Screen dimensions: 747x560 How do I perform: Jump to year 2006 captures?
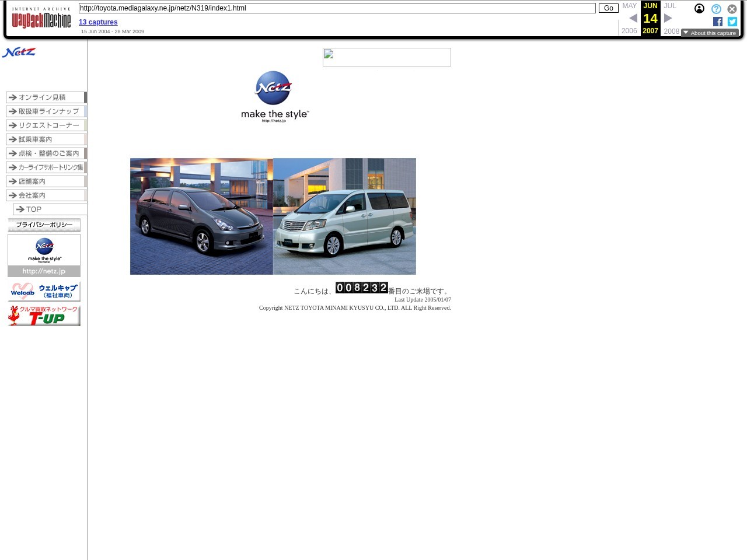[x=629, y=31]
